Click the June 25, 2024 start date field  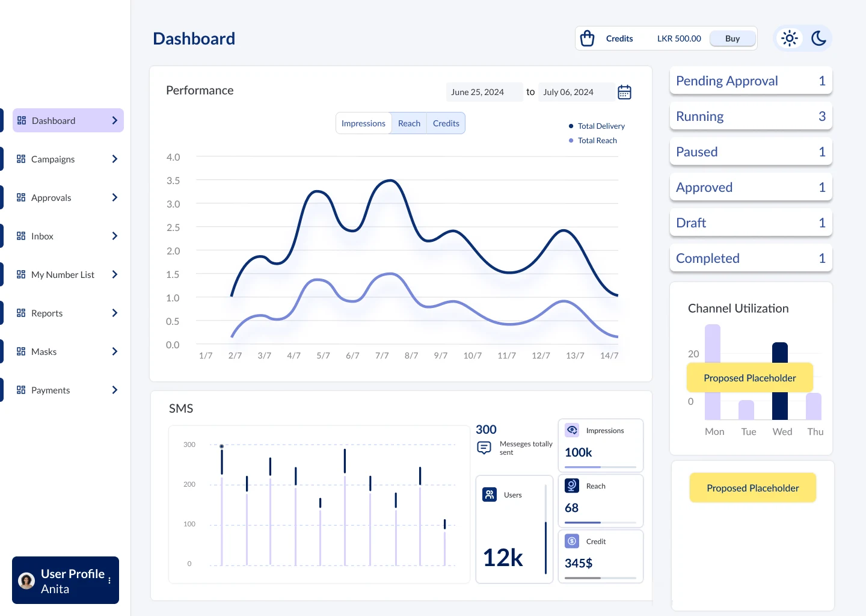pos(484,92)
